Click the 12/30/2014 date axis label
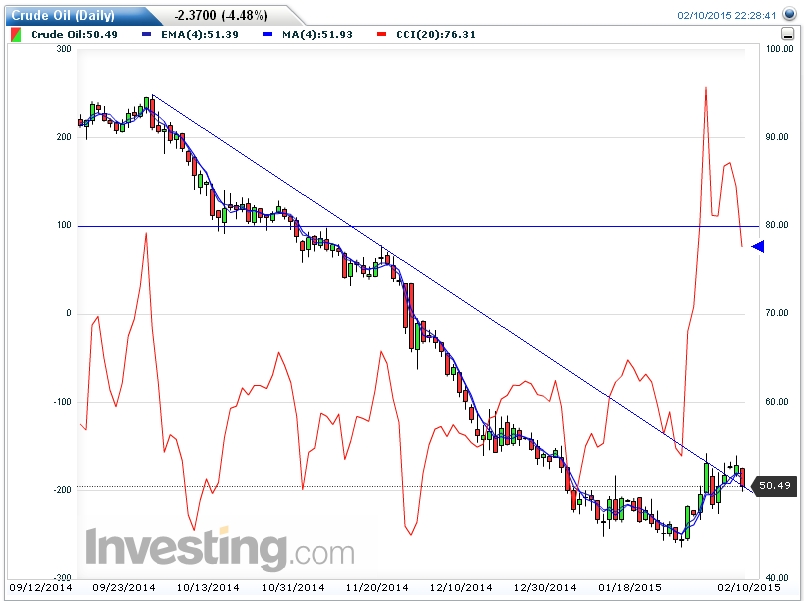805x601 pixels. (545, 588)
